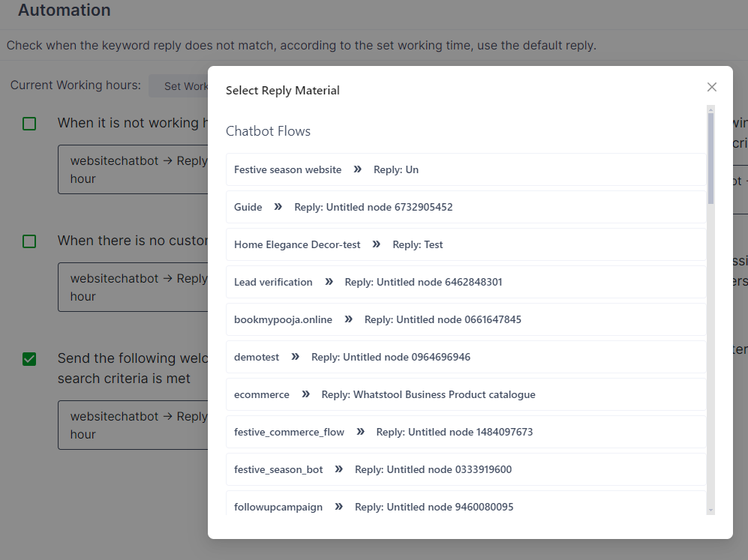Toggle the no customer service checkbox
This screenshot has width=748, height=560.
[29, 241]
